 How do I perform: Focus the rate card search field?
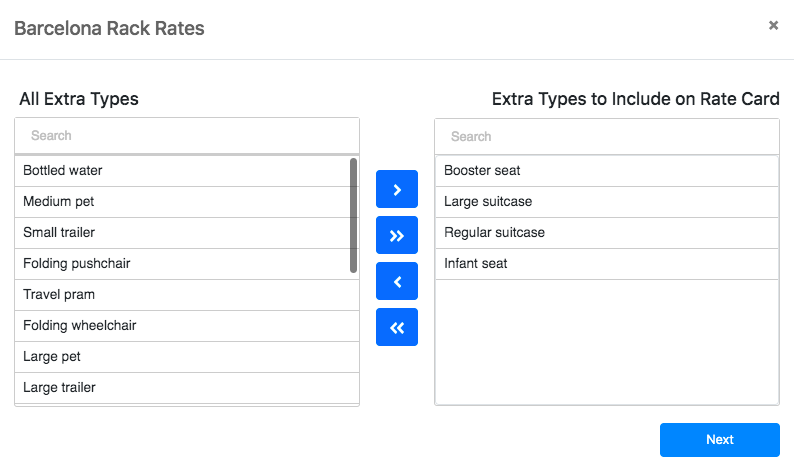click(607, 137)
